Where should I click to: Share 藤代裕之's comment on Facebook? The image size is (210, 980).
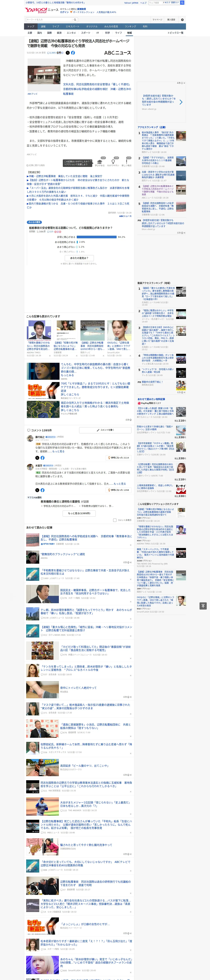42,458
